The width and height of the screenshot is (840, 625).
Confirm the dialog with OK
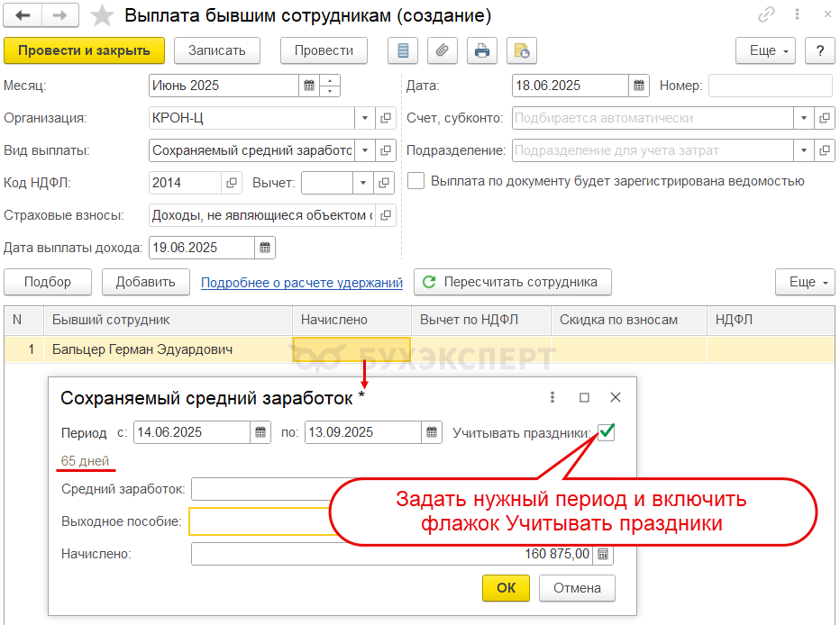[x=506, y=588]
